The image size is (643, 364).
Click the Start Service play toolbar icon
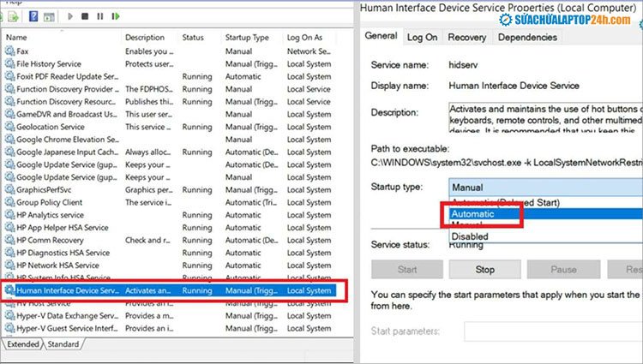(x=70, y=16)
